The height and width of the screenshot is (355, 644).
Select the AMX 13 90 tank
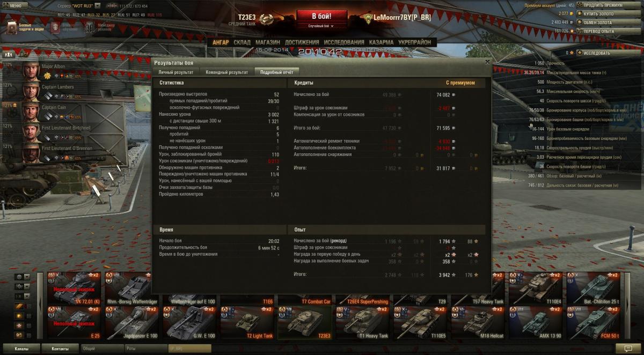(535, 322)
